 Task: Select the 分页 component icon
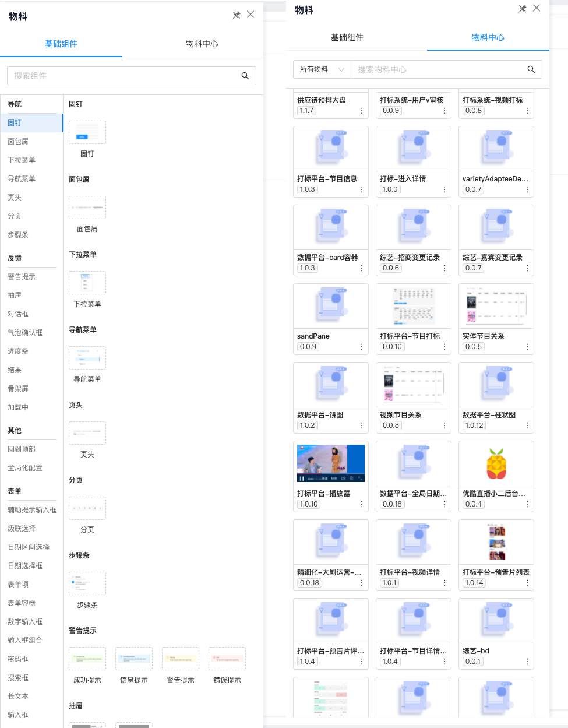pyautogui.click(x=87, y=508)
